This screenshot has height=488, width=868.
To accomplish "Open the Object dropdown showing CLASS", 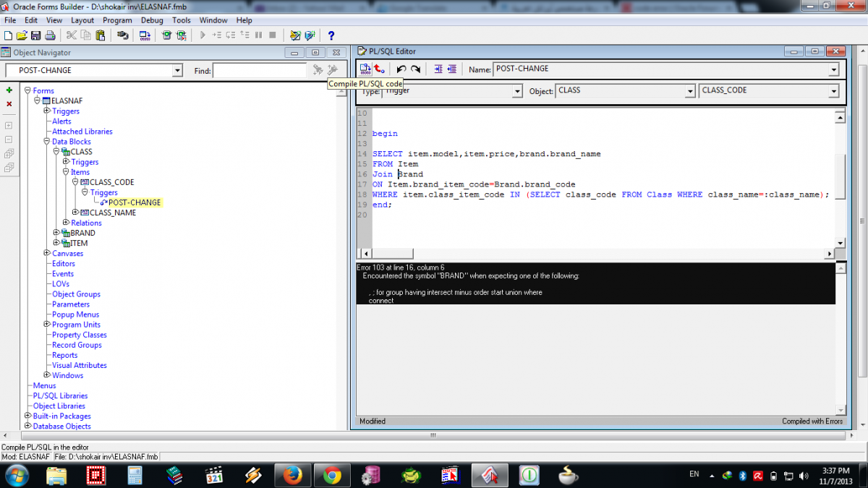I will pos(690,91).
